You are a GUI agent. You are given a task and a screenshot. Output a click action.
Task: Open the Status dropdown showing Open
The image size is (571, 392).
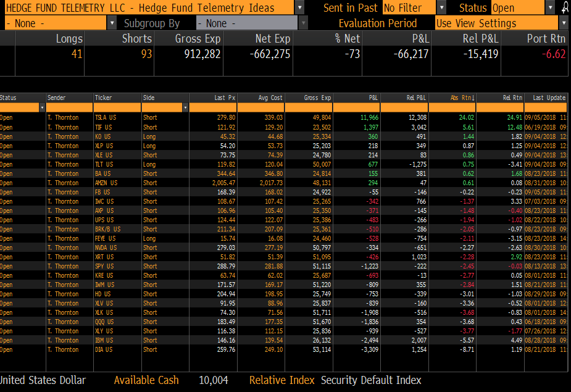point(550,7)
